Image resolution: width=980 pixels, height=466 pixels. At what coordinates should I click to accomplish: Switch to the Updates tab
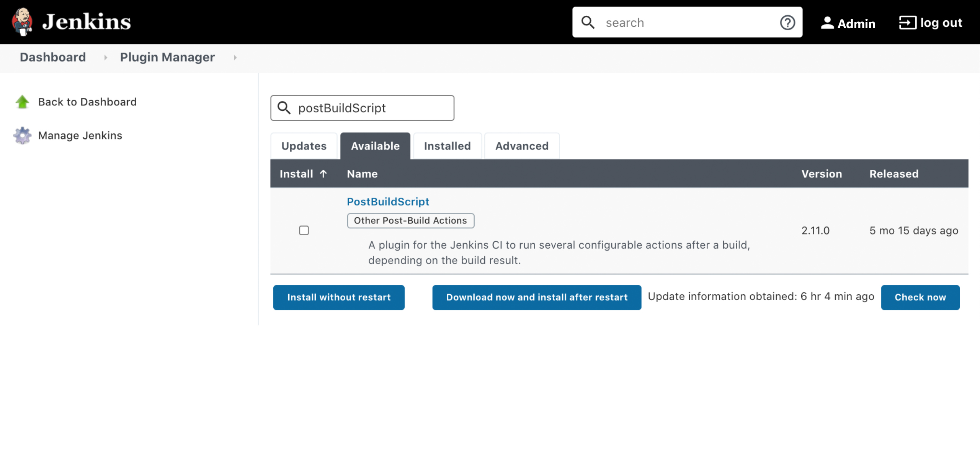point(304,146)
